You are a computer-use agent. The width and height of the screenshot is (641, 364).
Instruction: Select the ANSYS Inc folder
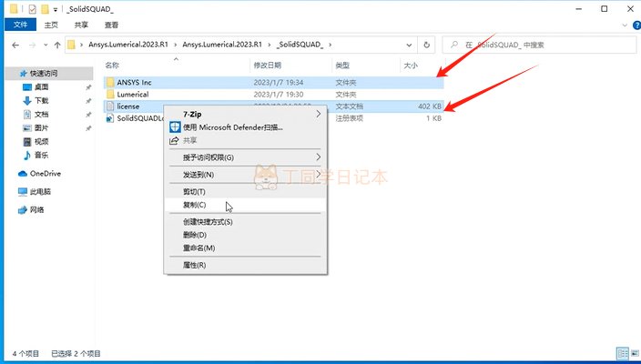coord(273,83)
